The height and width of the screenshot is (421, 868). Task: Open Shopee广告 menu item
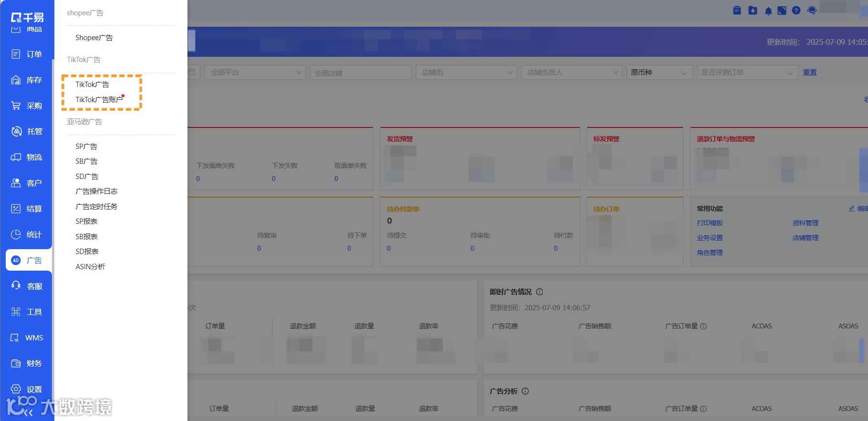pyautogui.click(x=94, y=38)
